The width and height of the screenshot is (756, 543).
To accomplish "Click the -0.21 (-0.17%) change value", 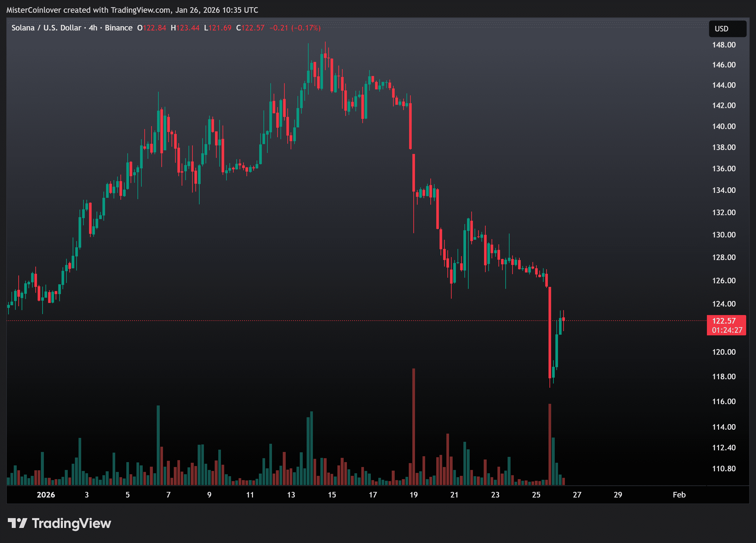I will [295, 28].
